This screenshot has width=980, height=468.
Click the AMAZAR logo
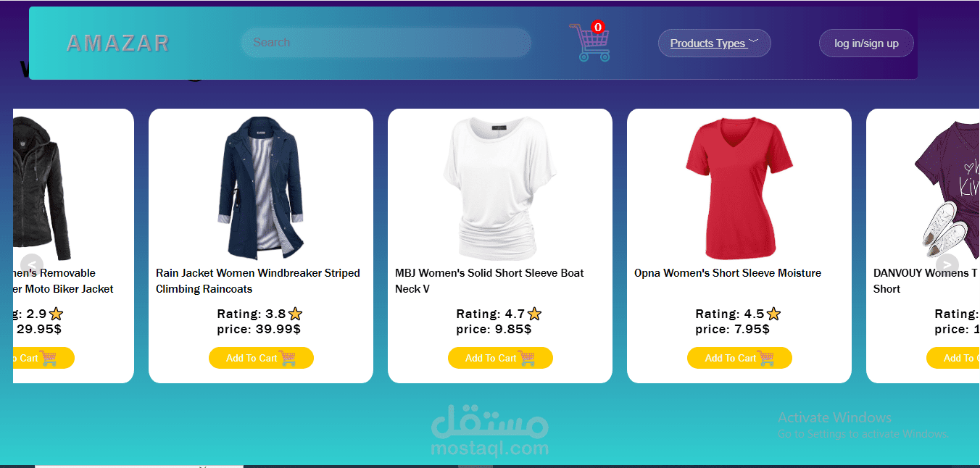tap(118, 43)
